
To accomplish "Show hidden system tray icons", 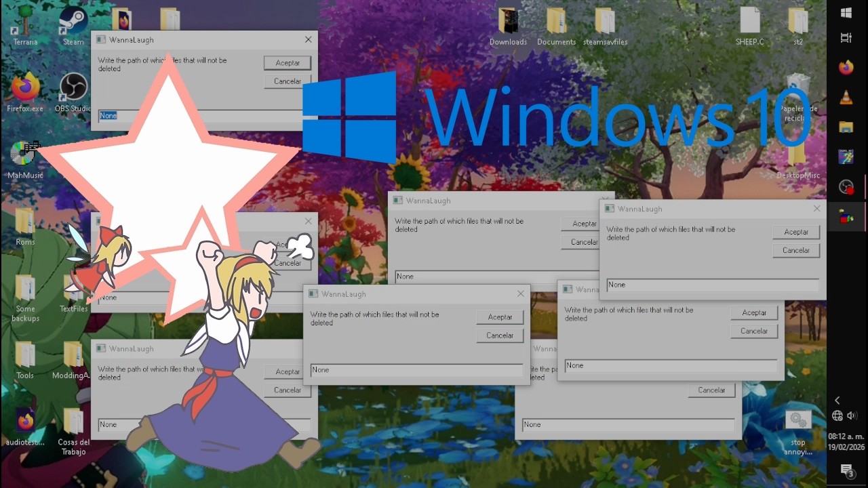I will (837, 401).
